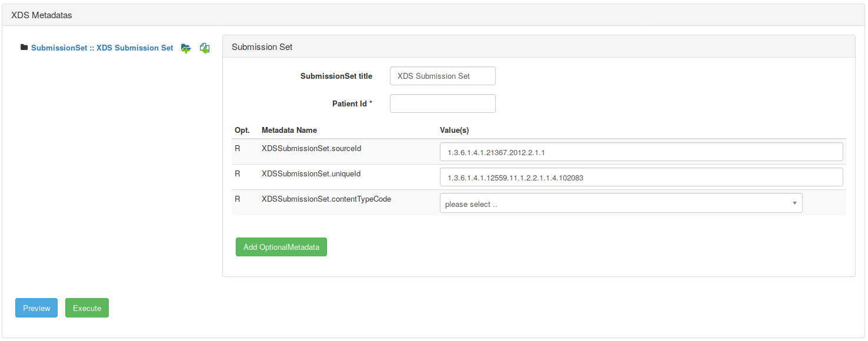Click the uniqueId value field
This screenshot has height=341, width=868.
click(641, 177)
